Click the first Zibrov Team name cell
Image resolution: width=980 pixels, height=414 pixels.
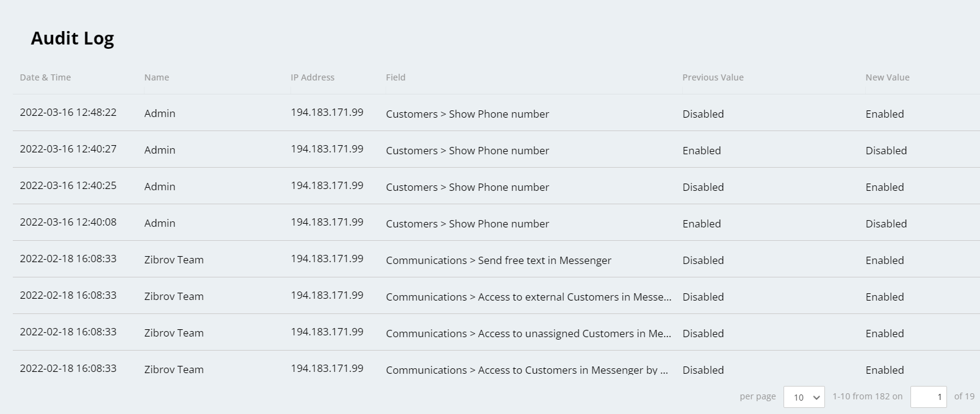[x=174, y=260]
